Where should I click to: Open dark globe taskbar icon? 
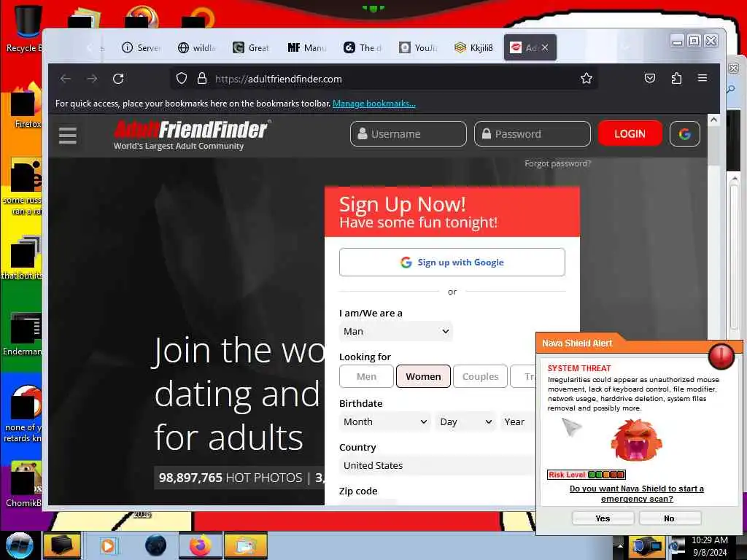pyautogui.click(x=156, y=545)
